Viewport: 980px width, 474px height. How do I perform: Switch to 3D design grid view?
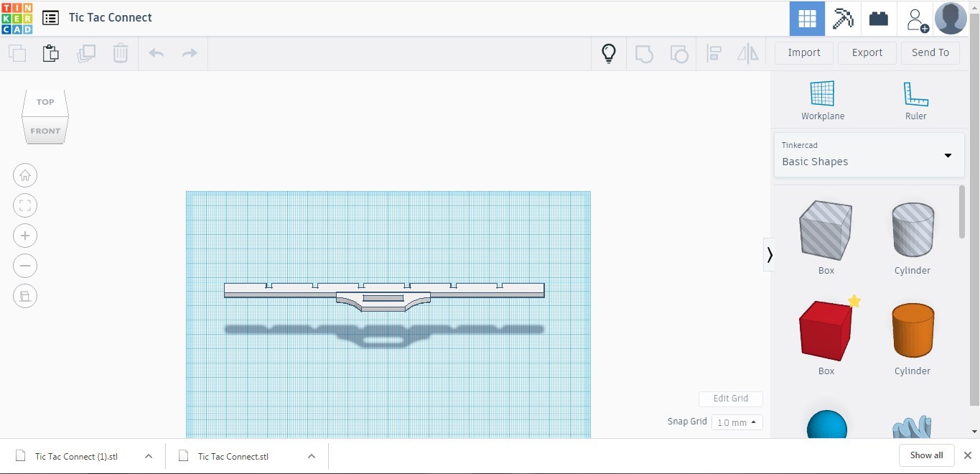click(x=807, y=19)
